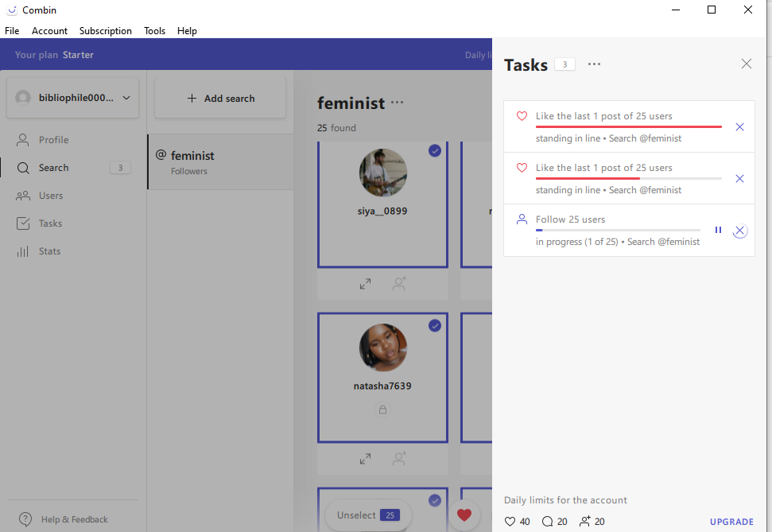Image resolution: width=772 pixels, height=532 pixels.
Task: Click the '25 found' text
Action: (336, 128)
